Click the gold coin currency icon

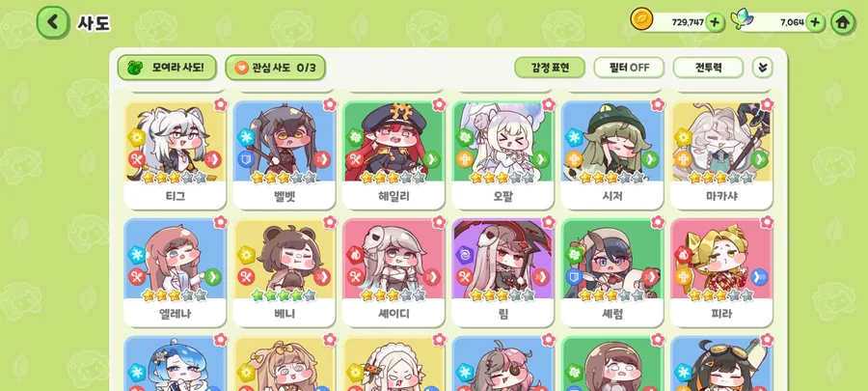[642, 19]
